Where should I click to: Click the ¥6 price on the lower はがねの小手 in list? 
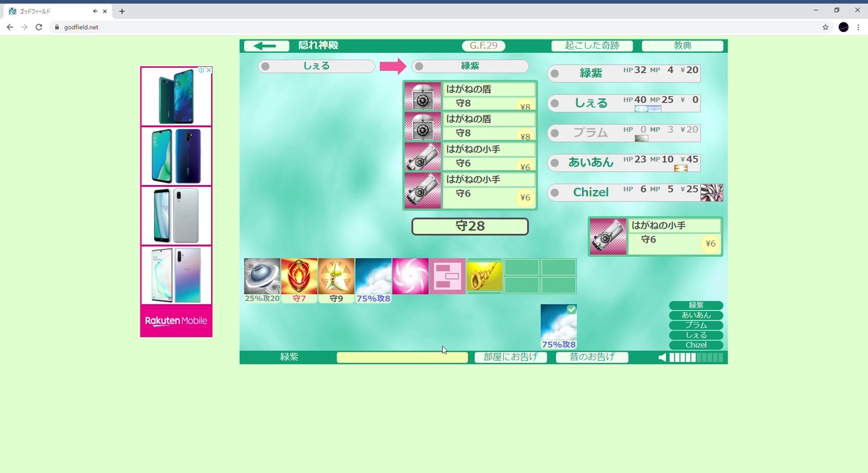pos(525,198)
